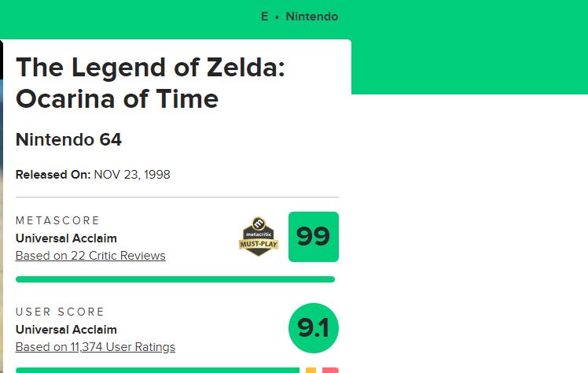
Task: Click the release date NOV 23, 1998
Action: pos(132,175)
